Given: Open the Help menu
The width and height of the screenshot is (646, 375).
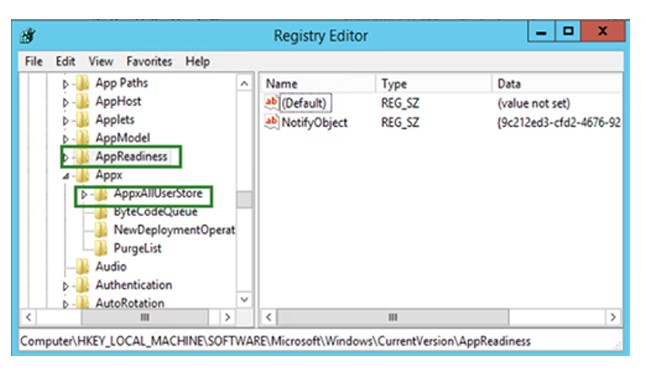Looking at the screenshot, I should tap(197, 61).
